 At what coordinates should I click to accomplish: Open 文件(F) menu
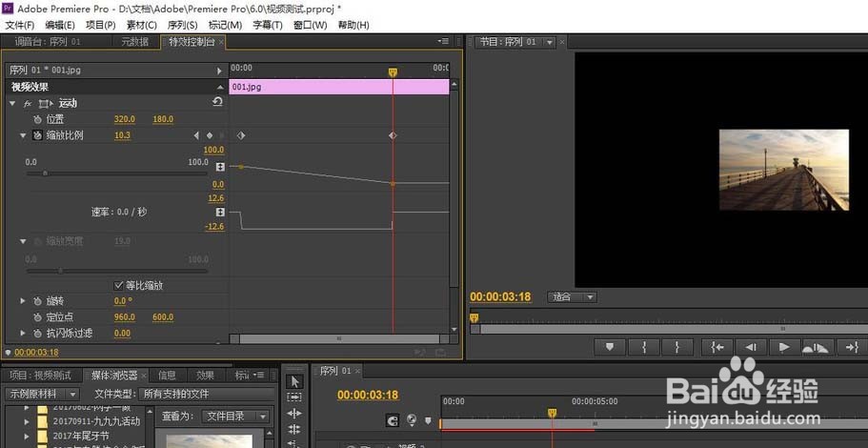[x=20, y=25]
